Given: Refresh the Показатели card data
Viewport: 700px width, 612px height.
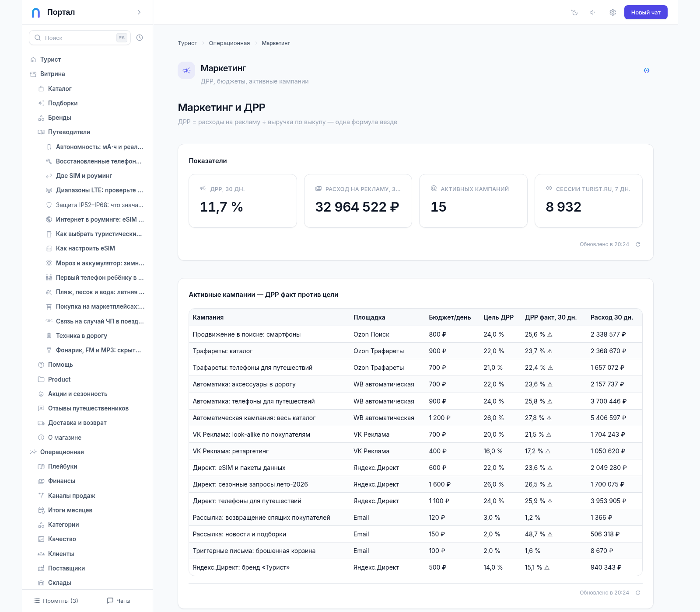Looking at the screenshot, I should click(x=638, y=244).
